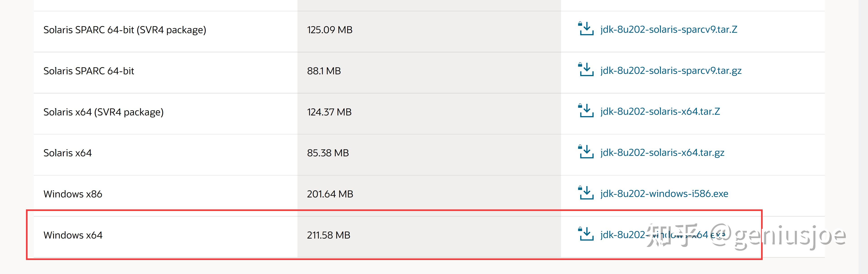Select Windows x64 product name

pos(73,235)
